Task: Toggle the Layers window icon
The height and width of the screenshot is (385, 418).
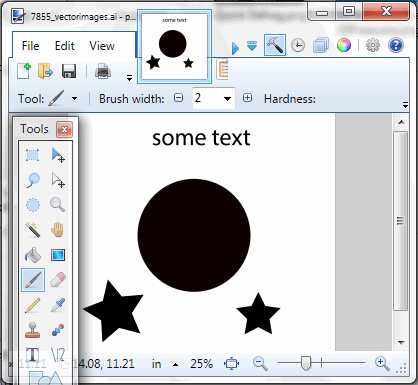Action: pyautogui.click(x=321, y=45)
